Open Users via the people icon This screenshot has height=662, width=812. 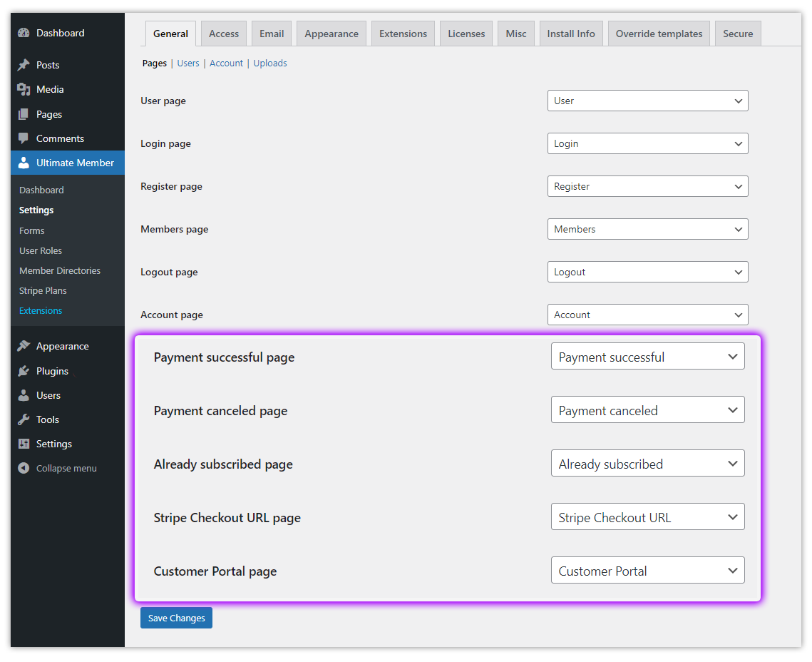click(23, 395)
